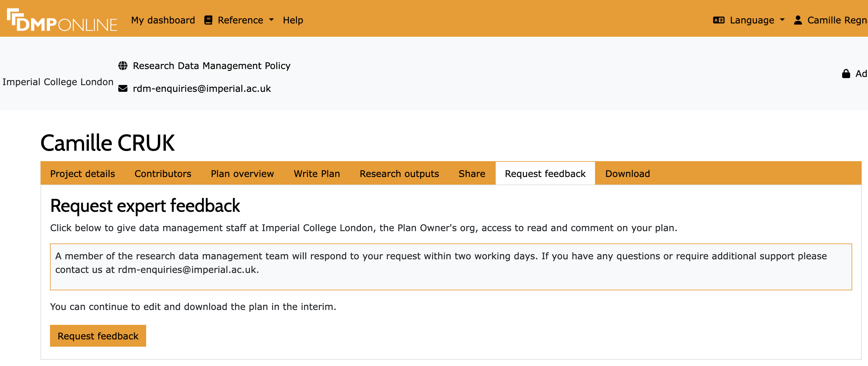Click the Reference book icon
The image size is (868, 366).
click(208, 20)
